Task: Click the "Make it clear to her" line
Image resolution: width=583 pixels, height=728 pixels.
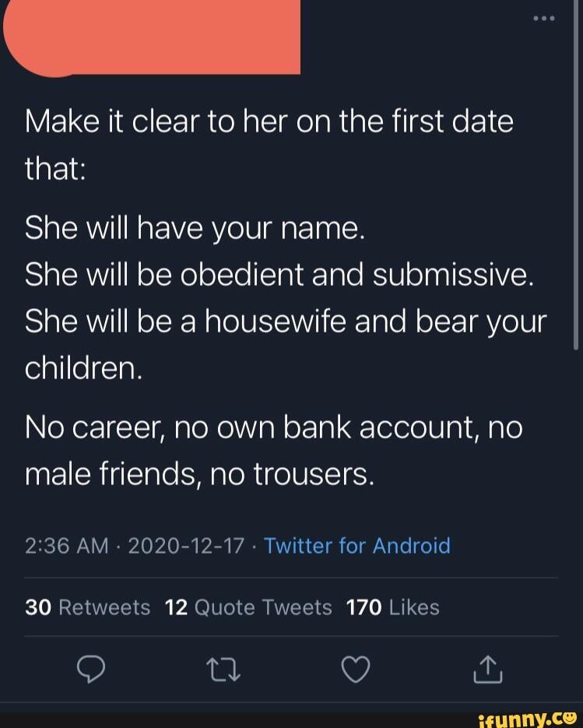Action: [269, 122]
